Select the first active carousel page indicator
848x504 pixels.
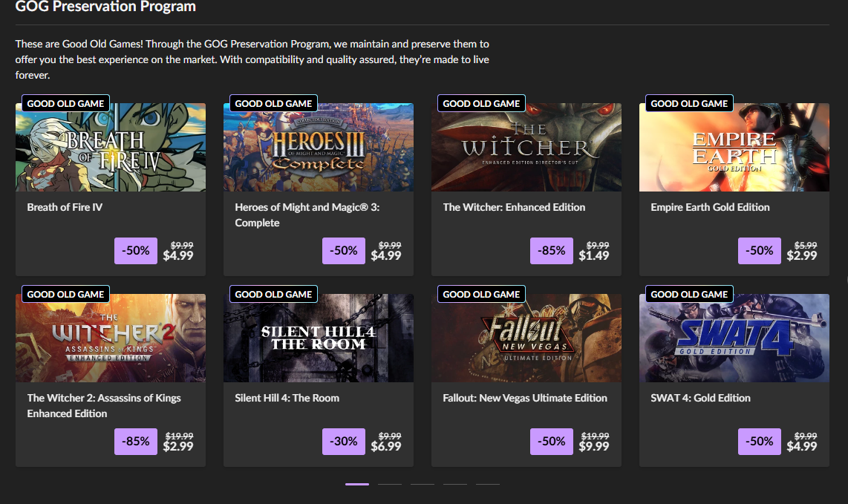[x=357, y=484]
